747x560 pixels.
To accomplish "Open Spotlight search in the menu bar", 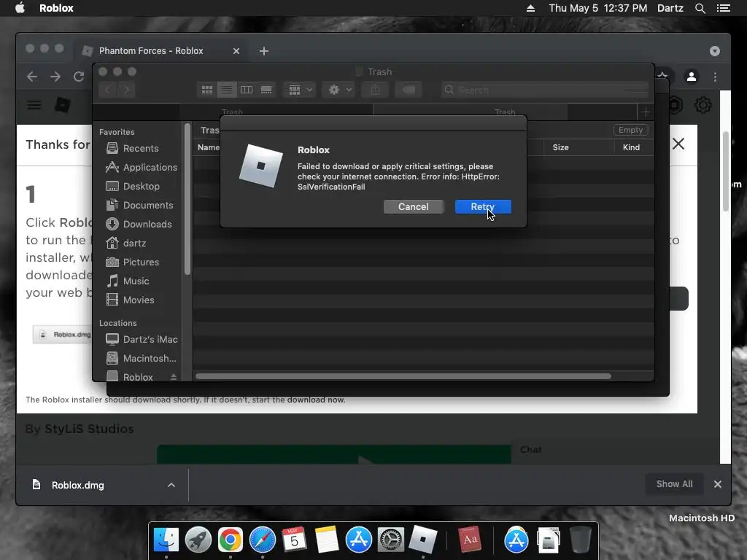I will tap(700, 8).
